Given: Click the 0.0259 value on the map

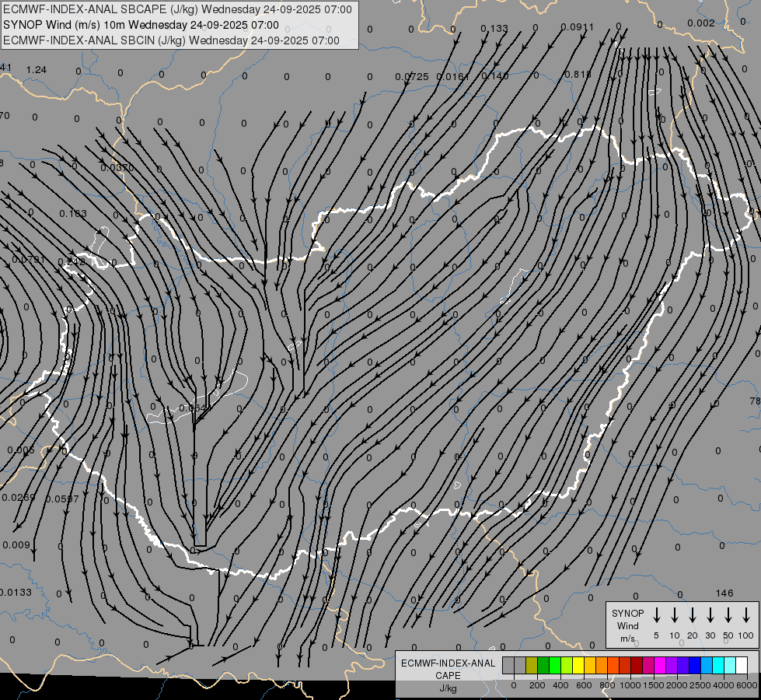Looking at the screenshot, I should tap(19, 498).
